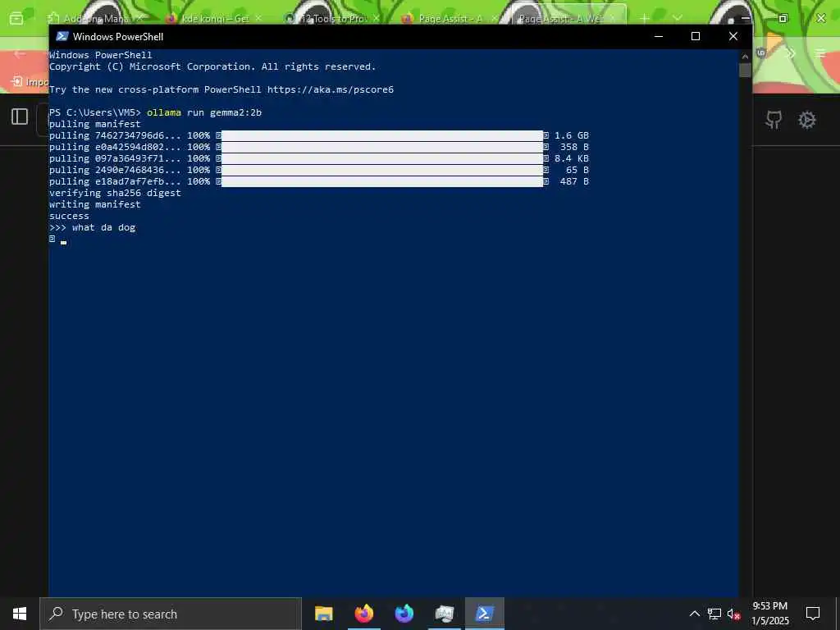Close the 'Add-ons Mana' Firefox tab
The width and height of the screenshot is (840, 630).
click(139, 18)
